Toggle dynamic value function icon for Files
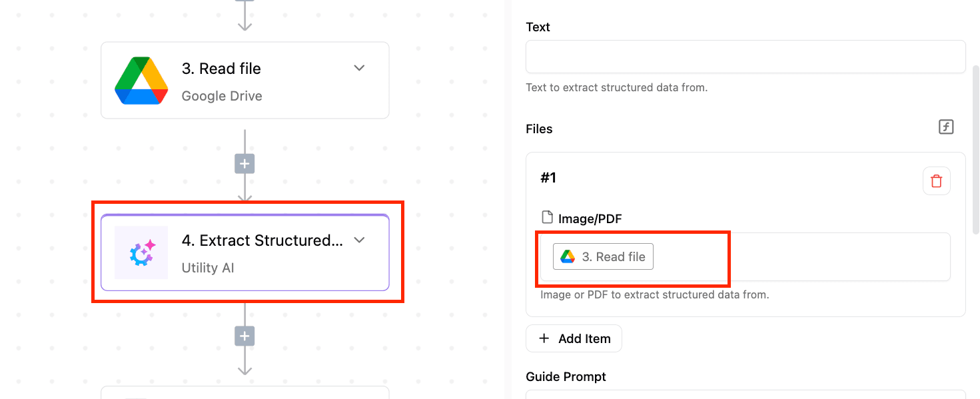 coord(946,127)
